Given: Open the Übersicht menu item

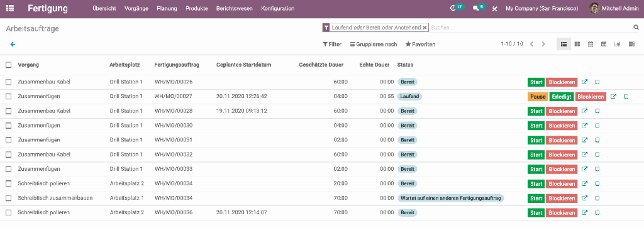Looking at the screenshot, I should [104, 8].
